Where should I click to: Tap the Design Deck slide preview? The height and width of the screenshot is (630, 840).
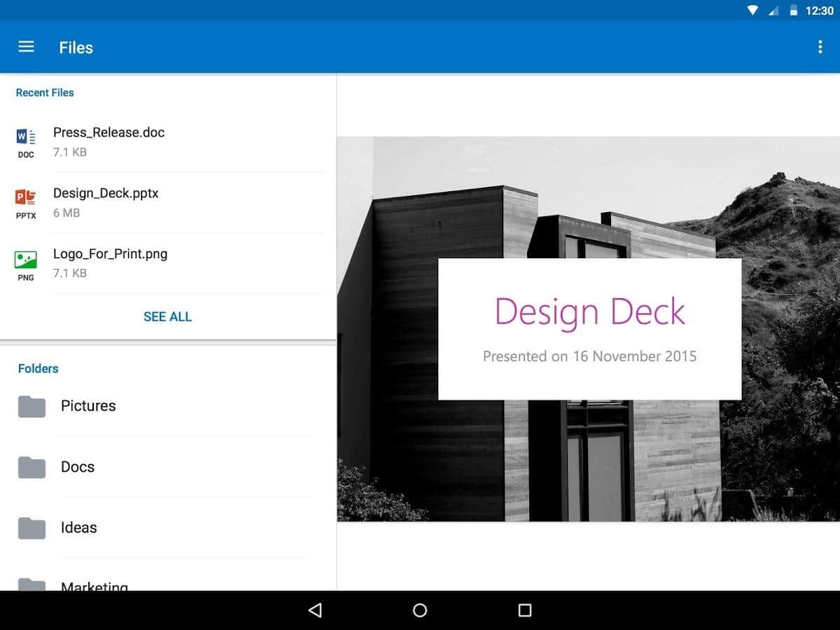(589, 329)
